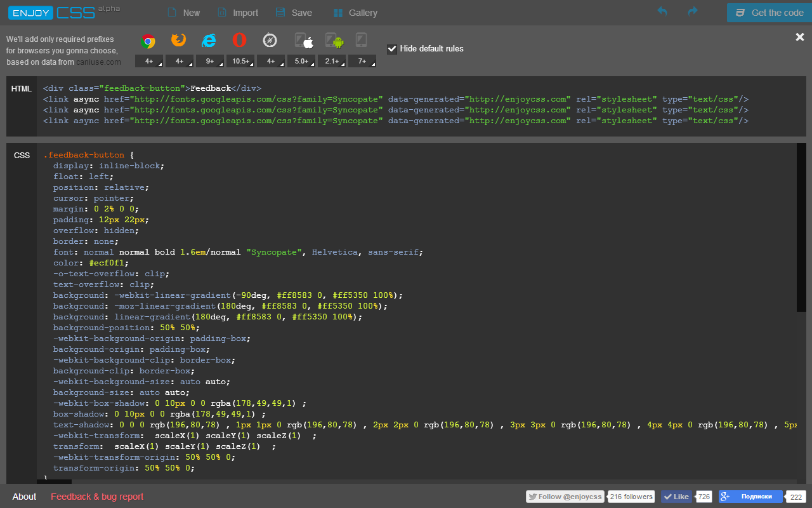Open iOS version dropdown 5.0+

[x=301, y=61]
